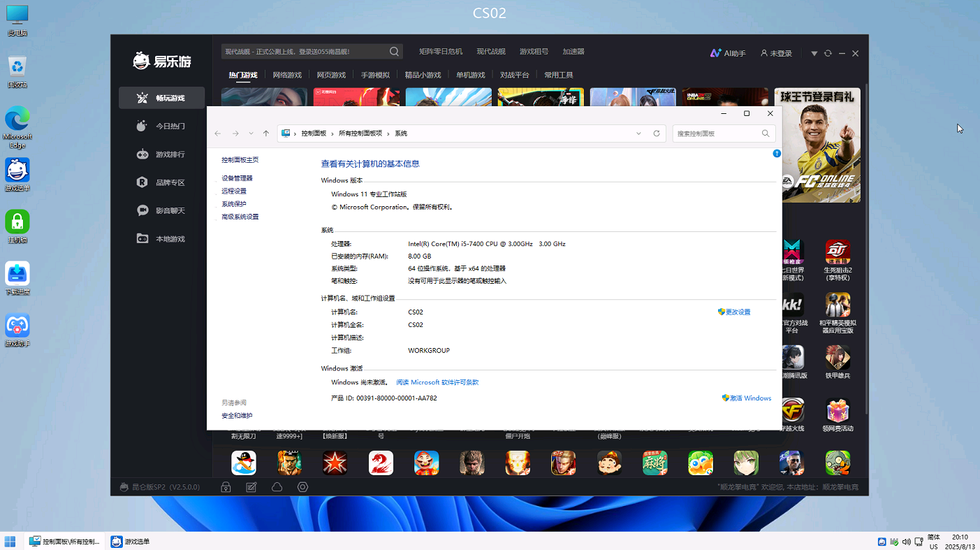Click 安全和维护 under 另请参阅
This screenshot has width=980, height=550.
pyautogui.click(x=237, y=416)
